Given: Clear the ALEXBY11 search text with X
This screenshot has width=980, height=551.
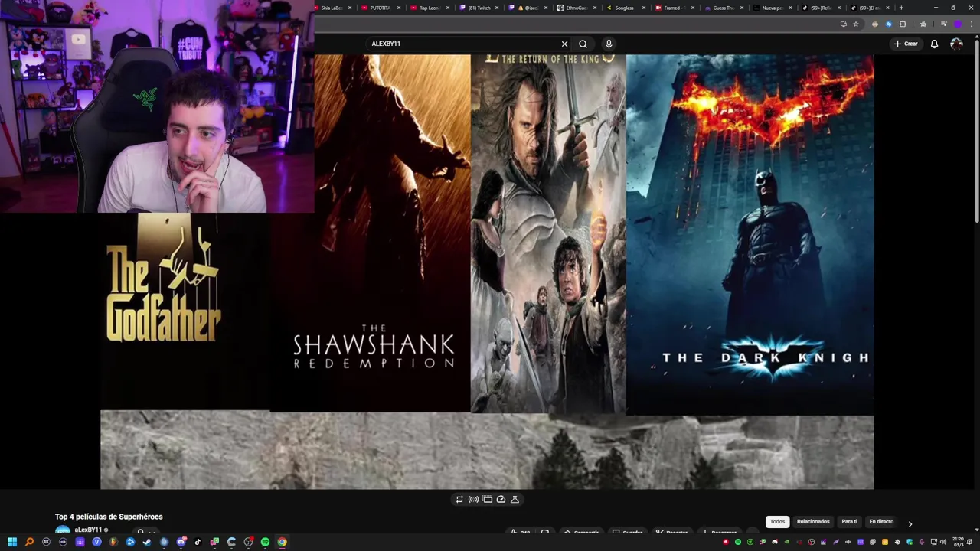Looking at the screenshot, I should coord(564,44).
